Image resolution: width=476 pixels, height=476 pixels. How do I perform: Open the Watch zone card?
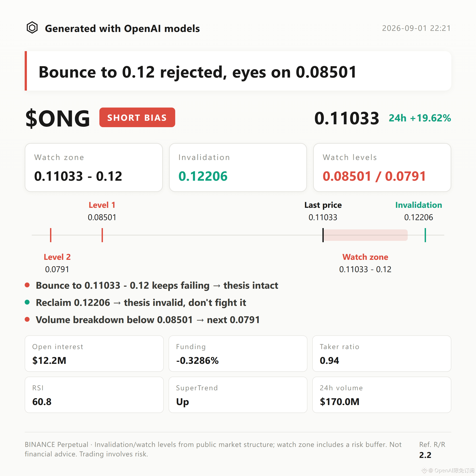(x=94, y=167)
